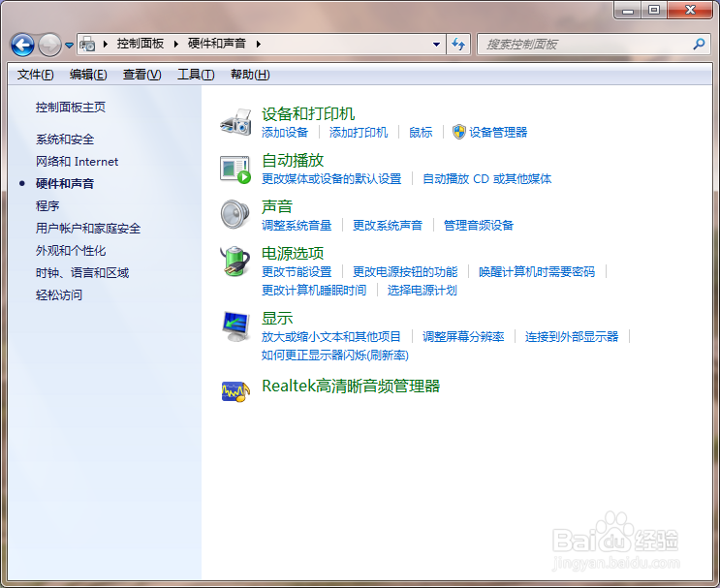Screen dimensions: 720x588
Task: Click the 添加打印机 link
Action: [x=359, y=133]
